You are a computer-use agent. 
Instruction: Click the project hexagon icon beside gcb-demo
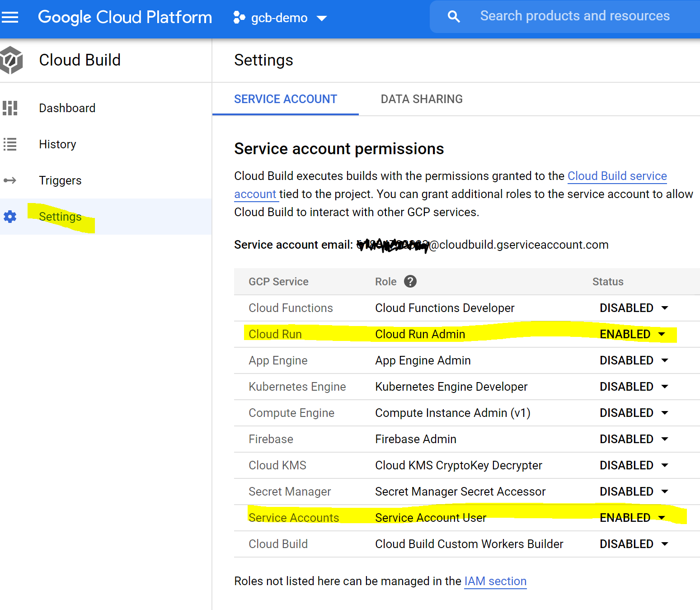(239, 18)
